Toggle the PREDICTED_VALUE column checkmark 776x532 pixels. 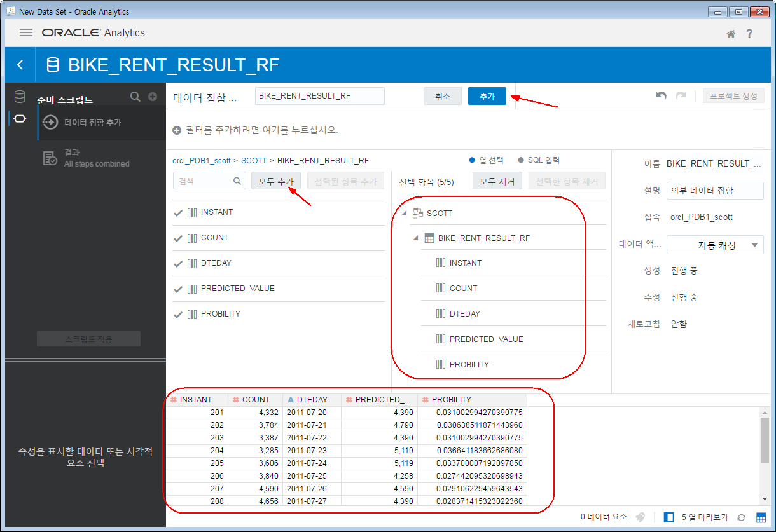point(178,289)
